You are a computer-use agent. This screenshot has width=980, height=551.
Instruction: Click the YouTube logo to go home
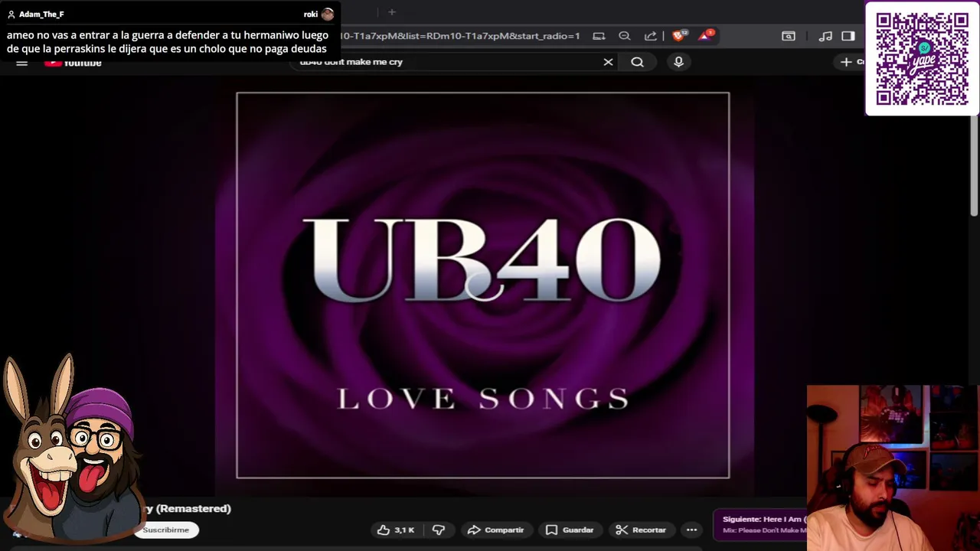click(73, 62)
